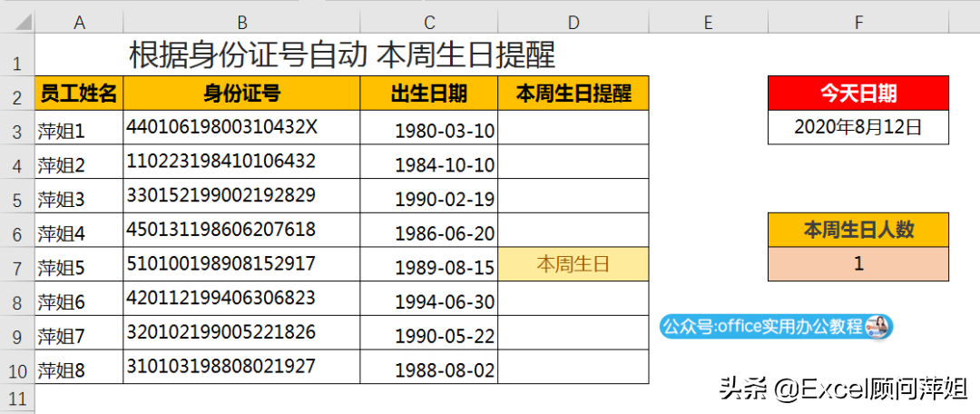The height and width of the screenshot is (414, 980).
Task: Click ID number 510100198908152917
Action: click(x=242, y=264)
